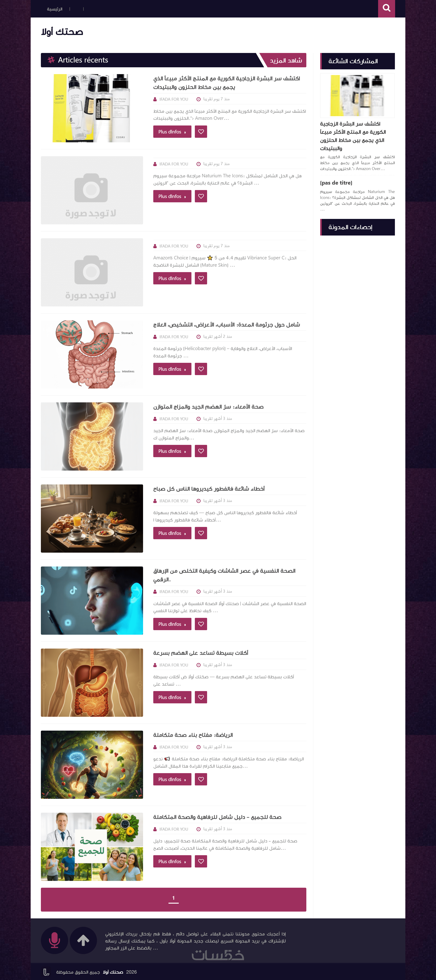Click the صحتك أولا site title
Image resolution: width=436 pixels, height=980 pixels.
[x=62, y=32]
